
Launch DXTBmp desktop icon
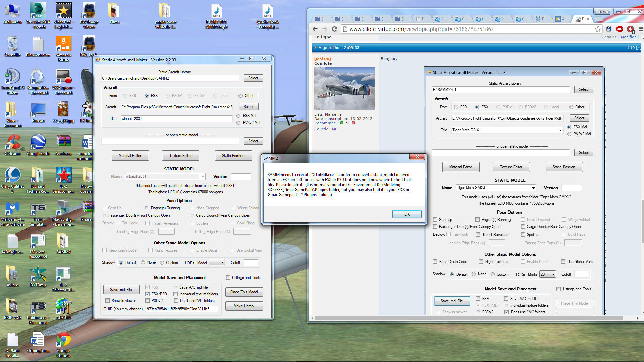coord(38,276)
